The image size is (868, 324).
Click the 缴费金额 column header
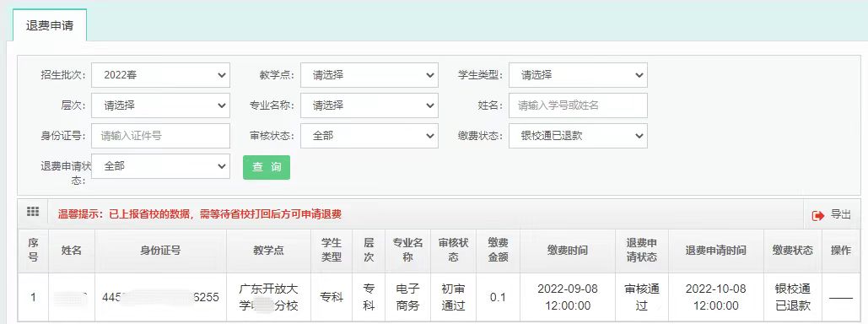[498, 251]
